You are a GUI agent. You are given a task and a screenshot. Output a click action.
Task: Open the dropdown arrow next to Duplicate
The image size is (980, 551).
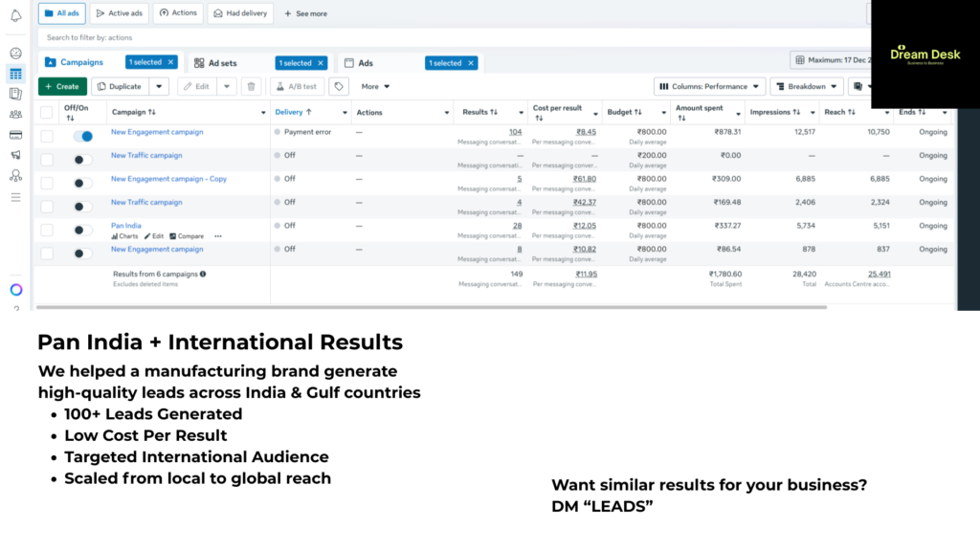click(159, 87)
